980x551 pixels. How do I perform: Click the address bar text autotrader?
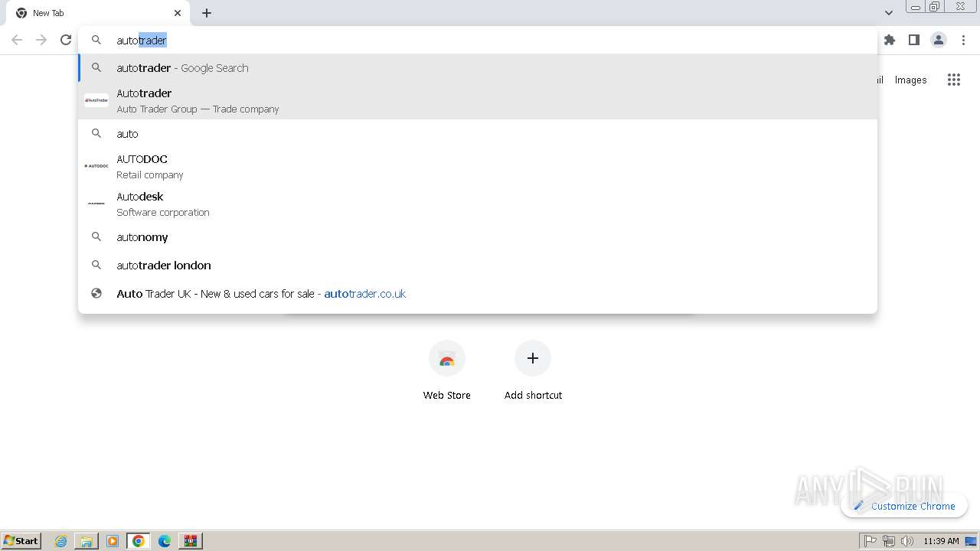point(142,40)
